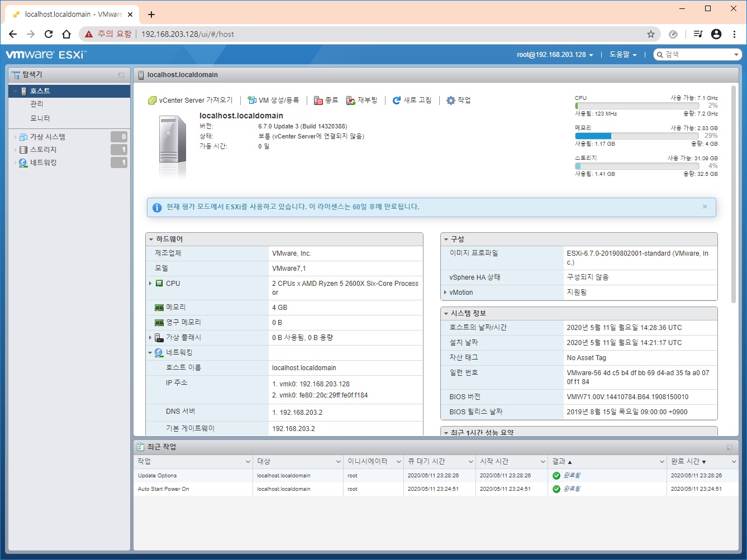Click the CPU usage bar
Viewport: 747px width, 560px height.
coord(637,106)
